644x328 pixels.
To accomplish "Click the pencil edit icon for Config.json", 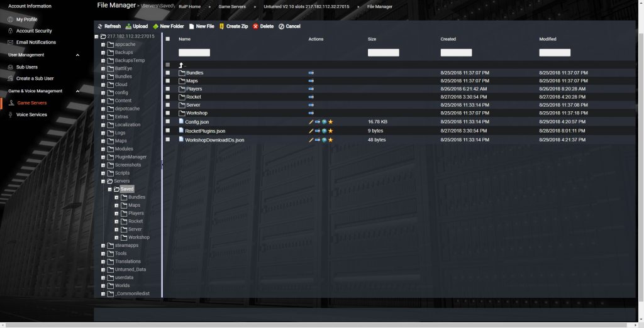I will coord(311,122).
